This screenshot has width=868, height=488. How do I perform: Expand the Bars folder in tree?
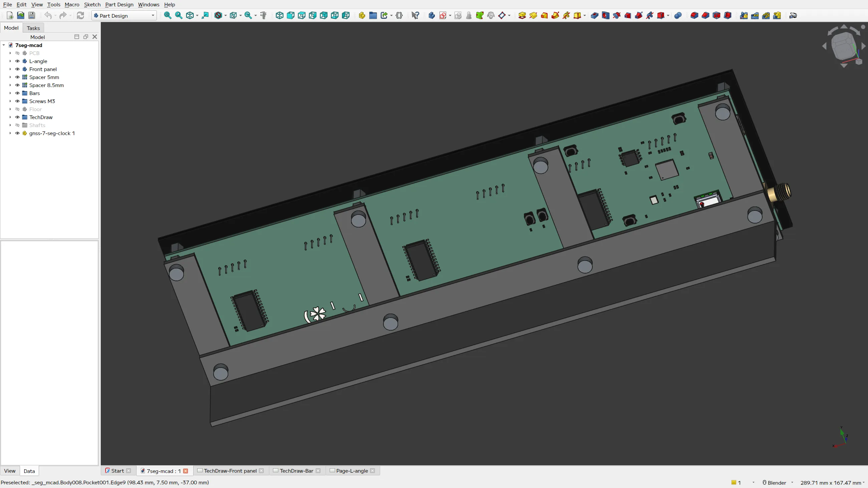[10, 93]
